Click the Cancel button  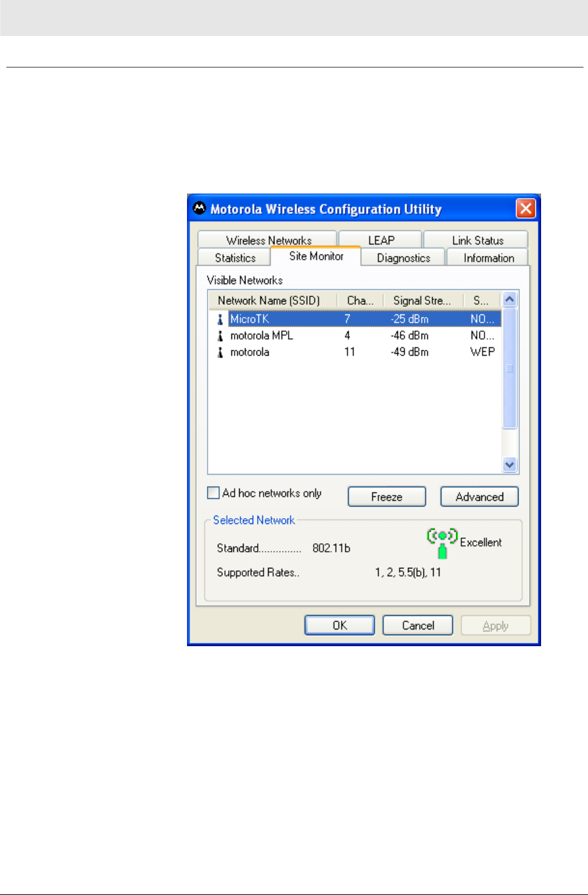tap(418, 626)
